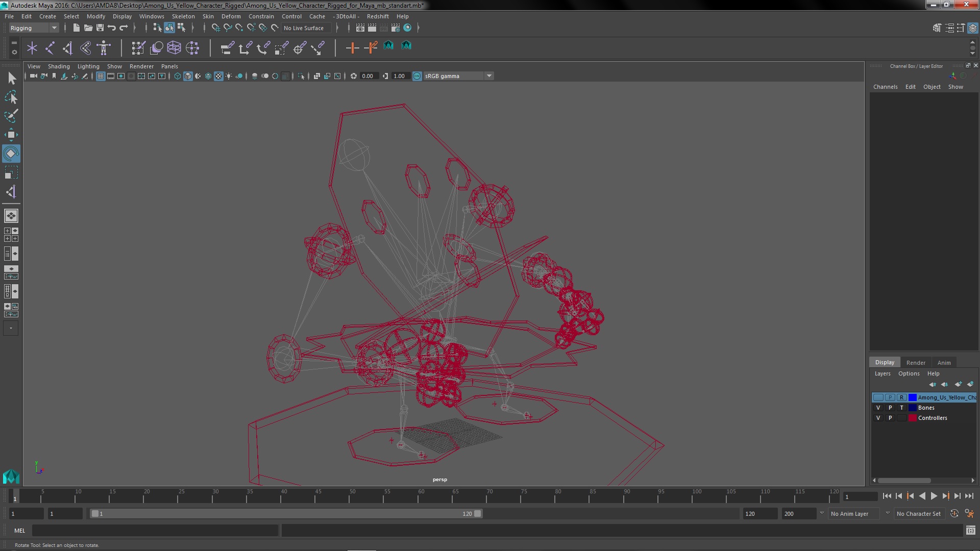
Task: Open the viewport Lighting menu
Action: point(88,66)
